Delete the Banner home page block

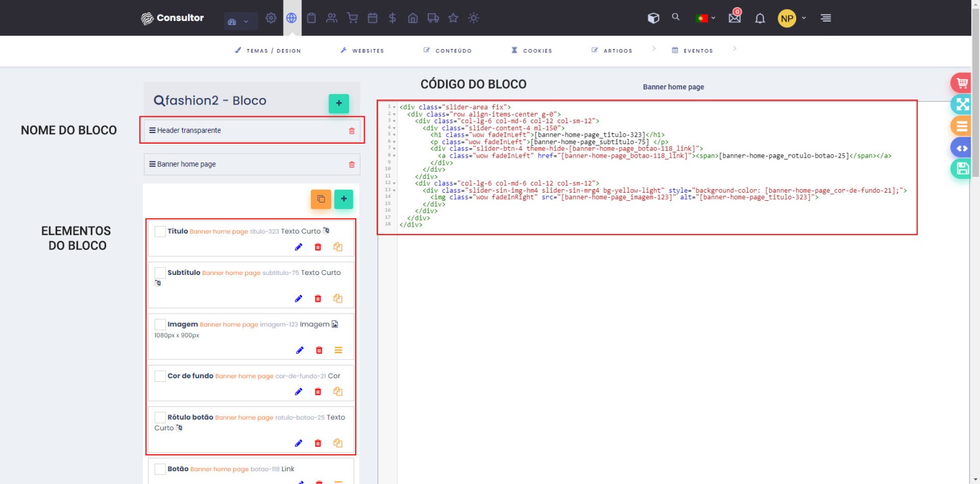click(x=352, y=165)
